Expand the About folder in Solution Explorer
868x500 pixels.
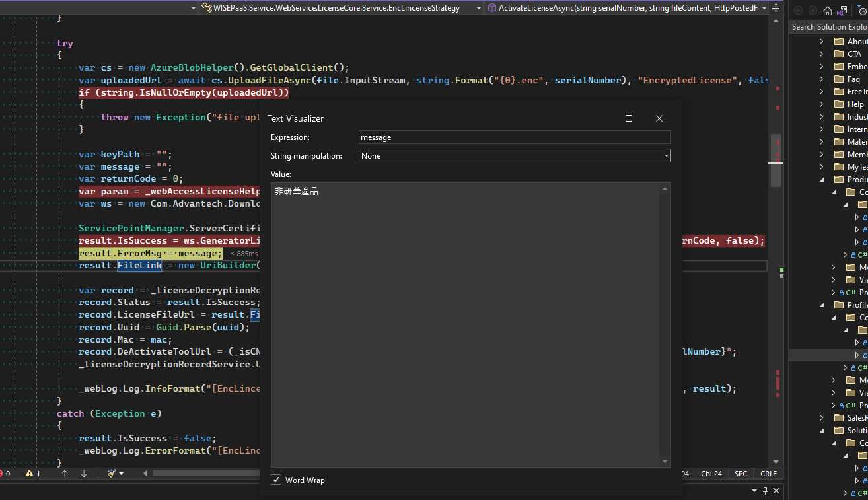821,42
